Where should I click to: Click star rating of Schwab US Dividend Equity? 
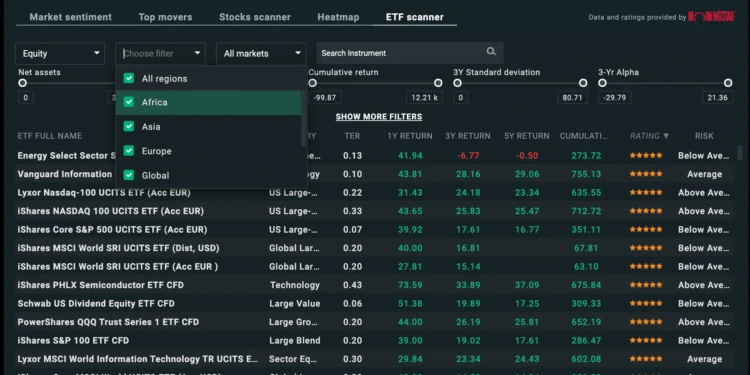[x=646, y=303]
